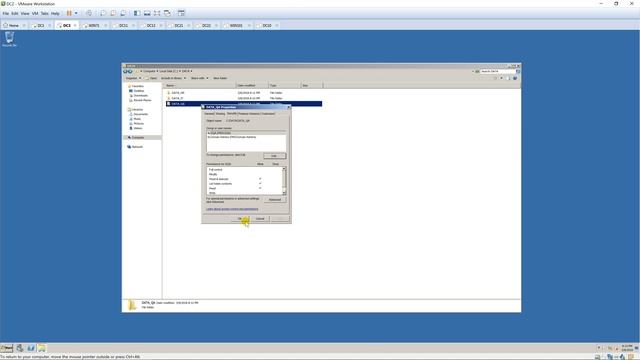Image resolution: width=640 pixels, height=360 pixels.
Task: Click the Edit permissions button
Action: point(274,156)
